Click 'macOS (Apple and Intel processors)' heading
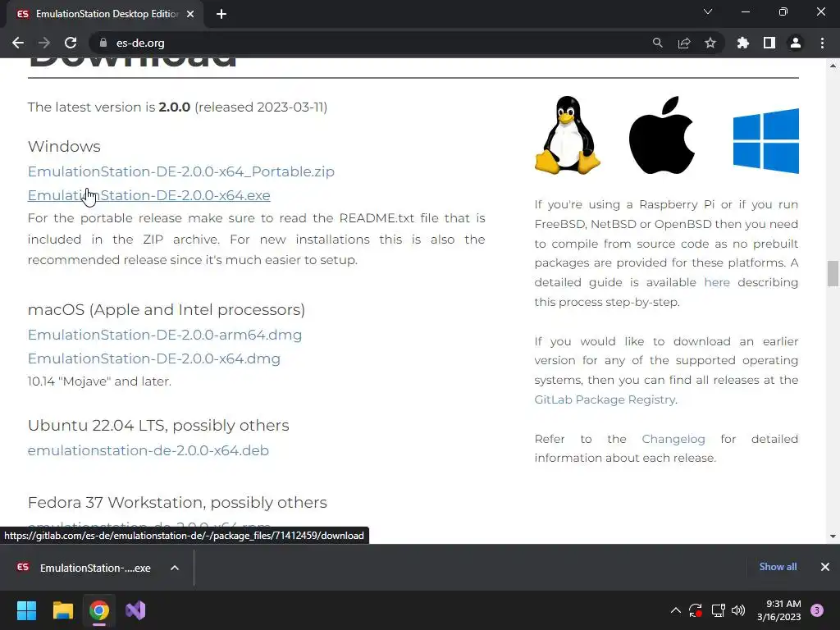Viewport: 840px width, 630px height. click(167, 310)
